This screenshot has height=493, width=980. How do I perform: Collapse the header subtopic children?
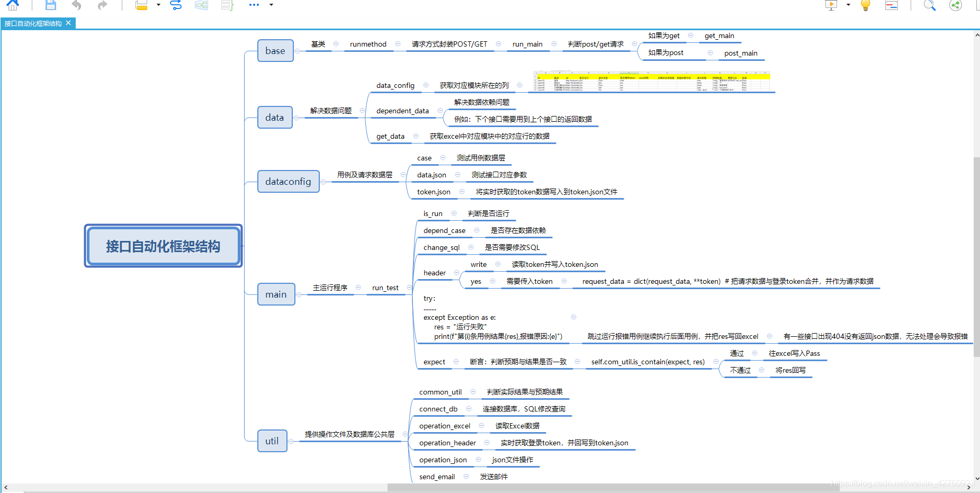tap(457, 273)
